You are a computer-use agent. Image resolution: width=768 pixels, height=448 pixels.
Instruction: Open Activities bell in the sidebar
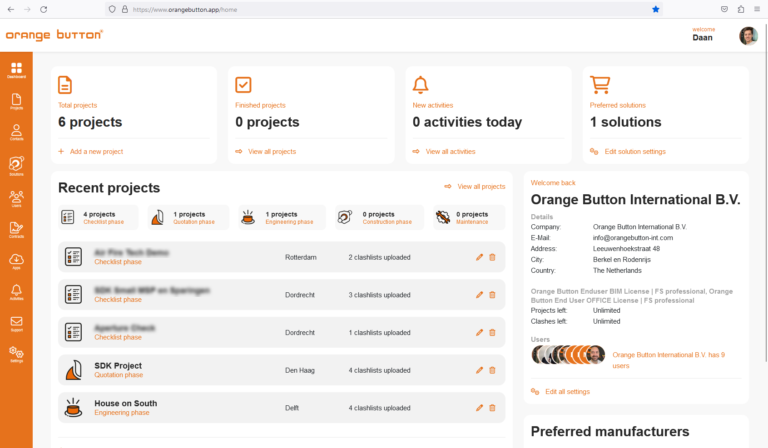coord(16,292)
